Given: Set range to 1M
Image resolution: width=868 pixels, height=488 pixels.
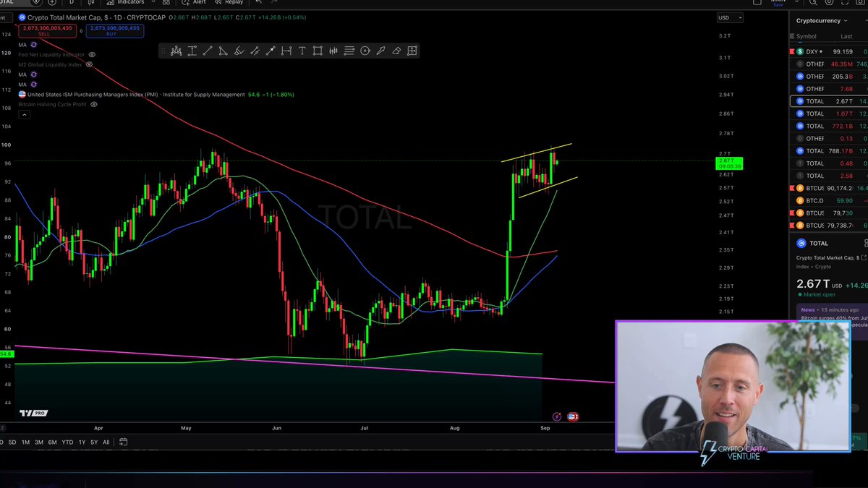Looking at the screenshot, I should pos(25,442).
